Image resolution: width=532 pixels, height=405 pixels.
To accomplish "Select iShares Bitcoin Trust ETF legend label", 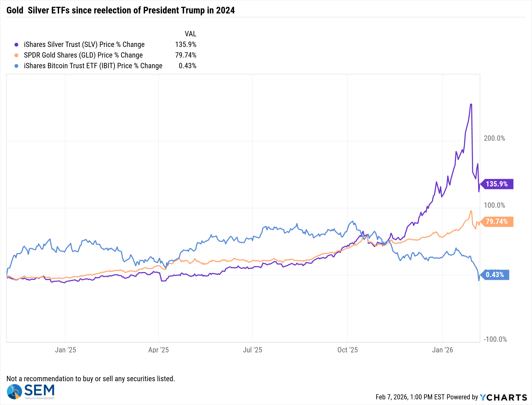I will (x=93, y=66).
